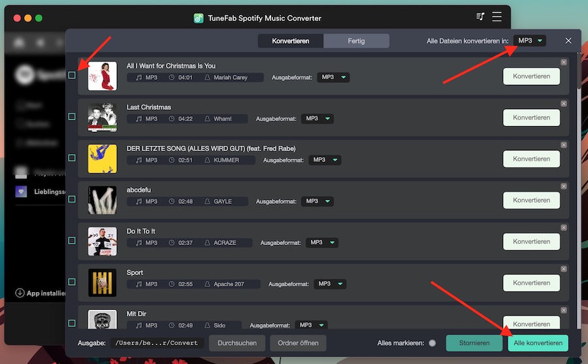Click the Ordner öffnen button
588x364 pixels.
tap(298, 343)
